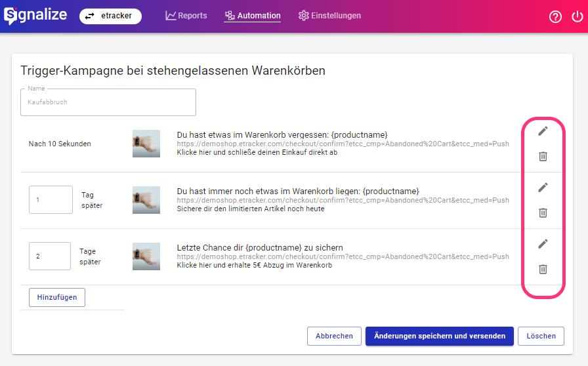The image size is (588, 366).
Task: Open the Reports menu
Action: [186, 16]
